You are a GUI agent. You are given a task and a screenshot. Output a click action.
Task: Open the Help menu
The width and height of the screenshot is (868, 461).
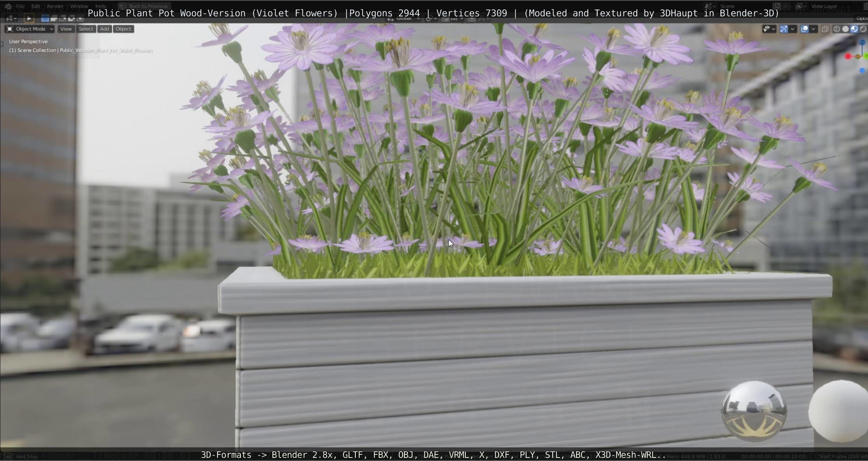(x=101, y=6)
